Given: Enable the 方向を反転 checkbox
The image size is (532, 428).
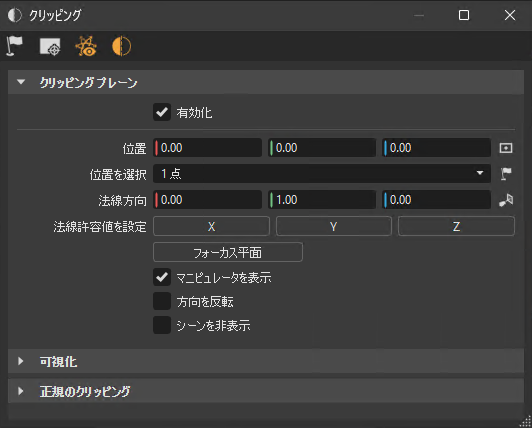Looking at the screenshot, I should point(162,301).
